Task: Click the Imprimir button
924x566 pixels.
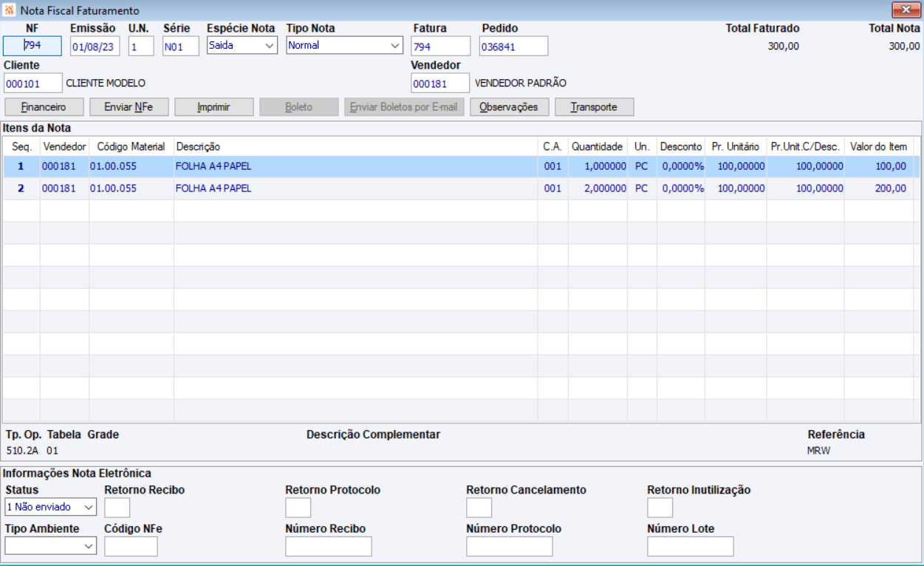Action: [213, 107]
